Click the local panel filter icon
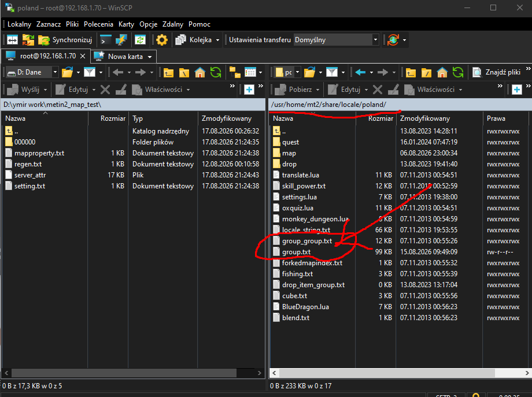532x397 pixels. [x=90, y=72]
